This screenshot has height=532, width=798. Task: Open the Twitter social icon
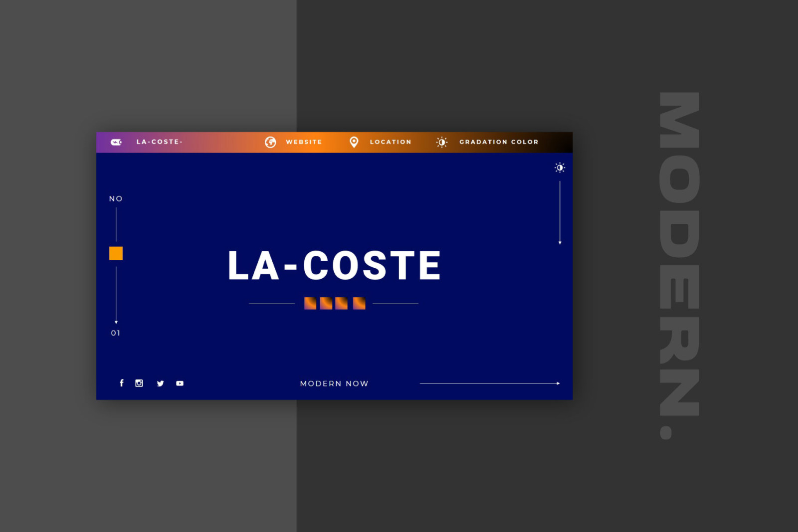(160, 383)
